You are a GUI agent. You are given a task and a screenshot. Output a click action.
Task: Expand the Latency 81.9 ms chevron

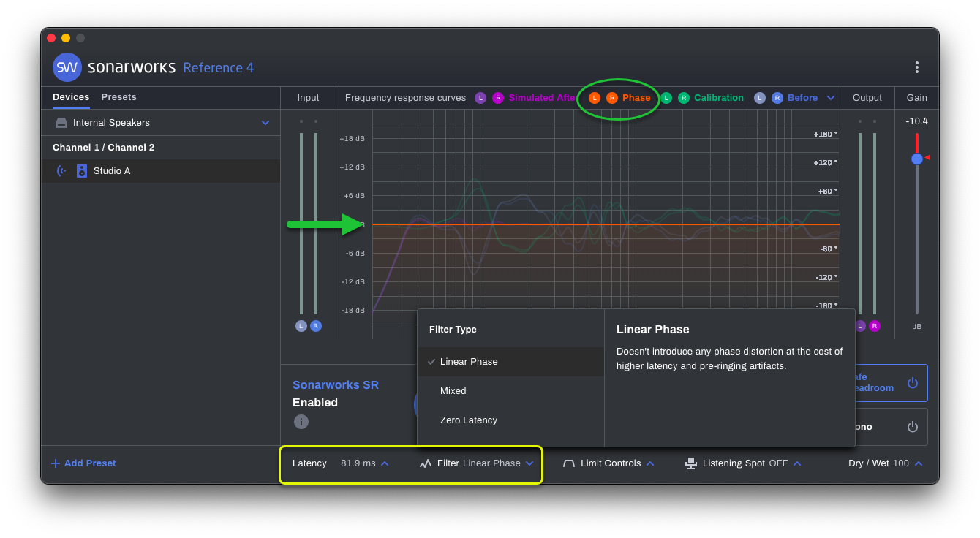coord(385,463)
